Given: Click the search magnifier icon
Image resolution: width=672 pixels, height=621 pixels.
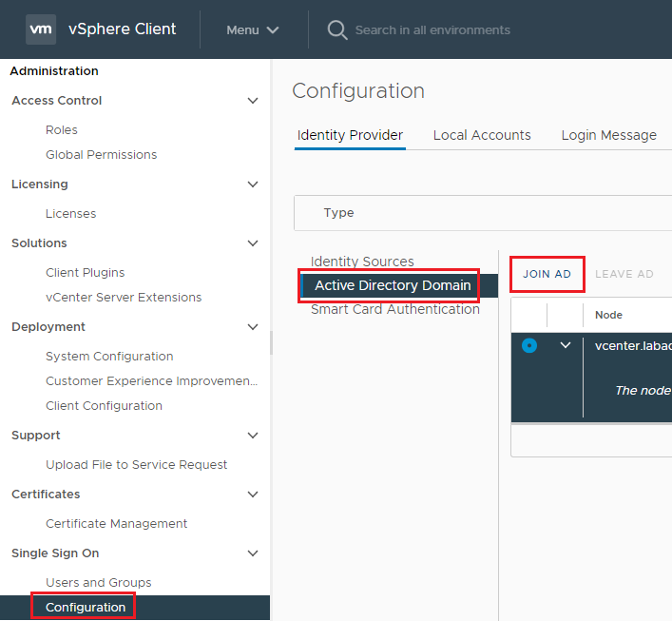Looking at the screenshot, I should click(x=336, y=29).
